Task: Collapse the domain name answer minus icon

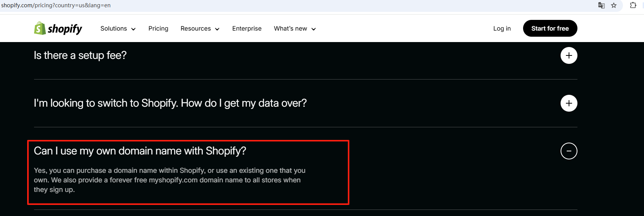Action: tap(569, 151)
